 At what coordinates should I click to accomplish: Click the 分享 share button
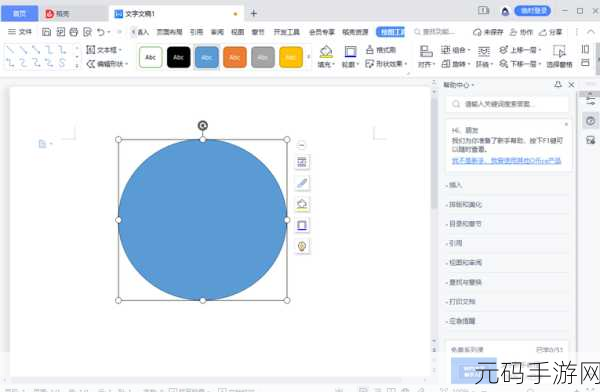pos(551,32)
